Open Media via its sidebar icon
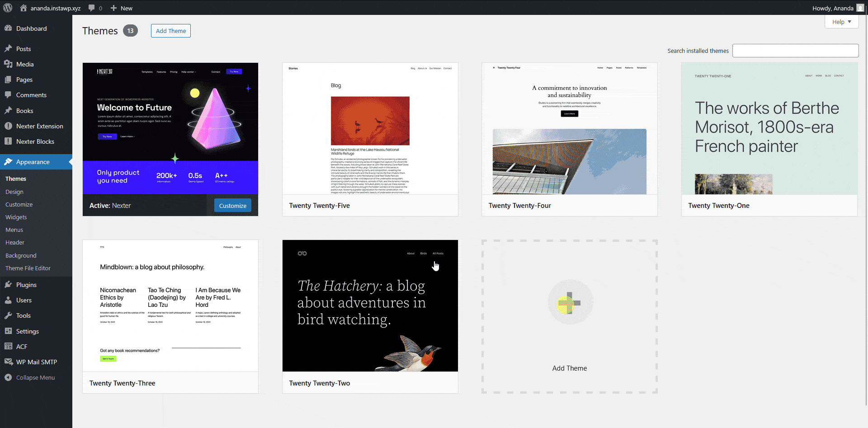Screen dimensions: 868x428 coord(8,64)
